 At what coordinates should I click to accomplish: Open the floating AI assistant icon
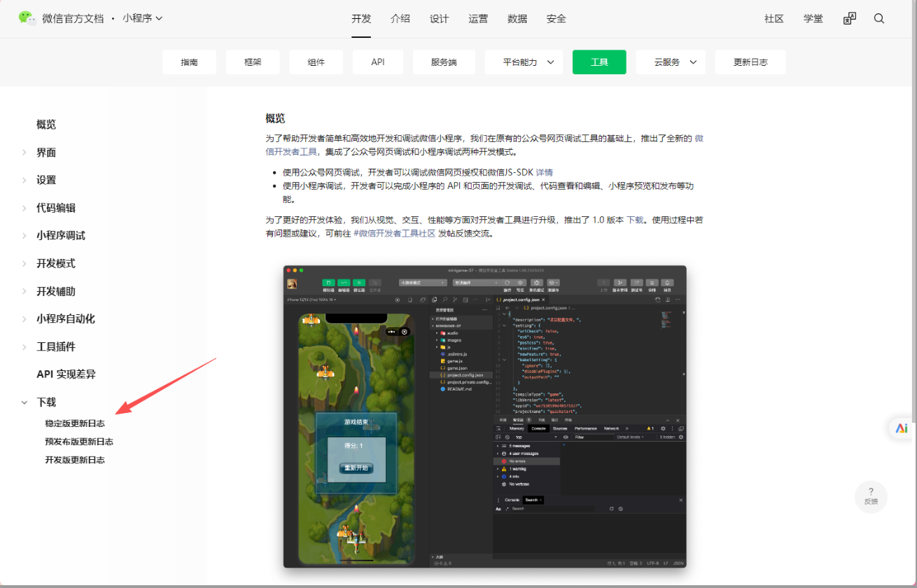[x=901, y=428]
